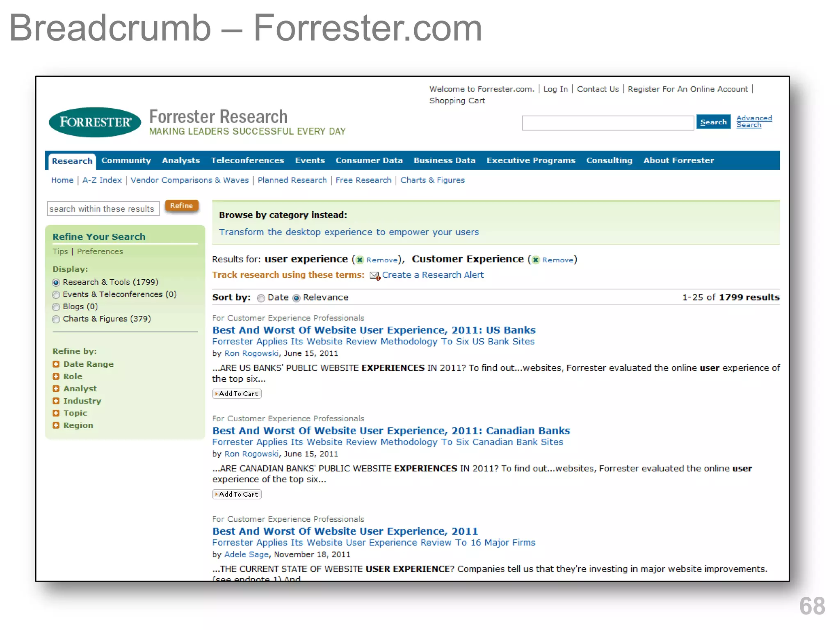
Task: Click the research alert envelope icon
Action: point(374,276)
